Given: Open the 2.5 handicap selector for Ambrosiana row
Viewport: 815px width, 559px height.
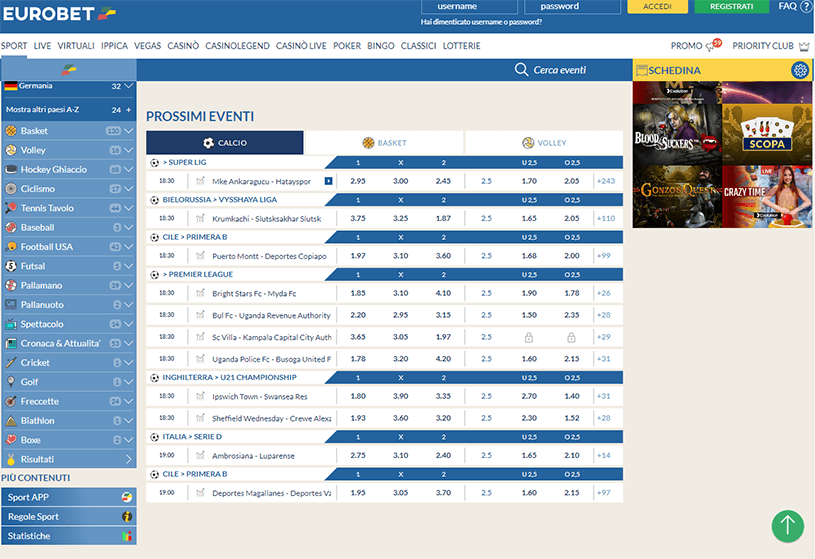Looking at the screenshot, I should (x=486, y=456).
